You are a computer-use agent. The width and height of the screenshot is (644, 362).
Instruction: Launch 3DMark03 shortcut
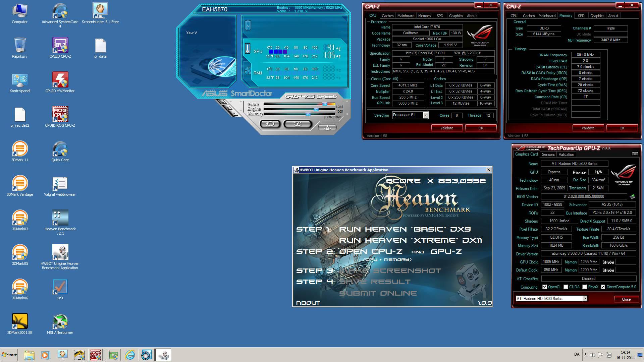(20, 221)
